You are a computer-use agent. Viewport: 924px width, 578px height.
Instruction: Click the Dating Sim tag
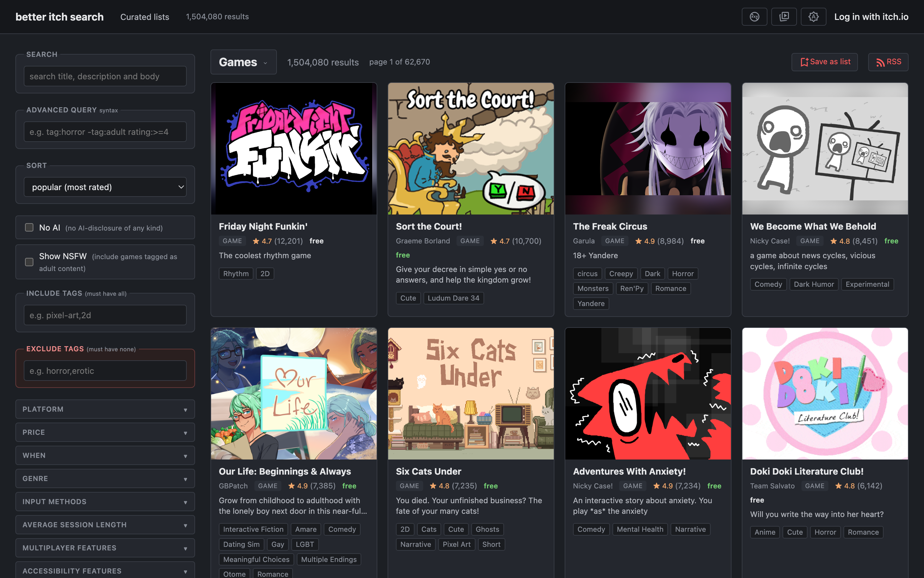pyautogui.click(x=241, y=544)
